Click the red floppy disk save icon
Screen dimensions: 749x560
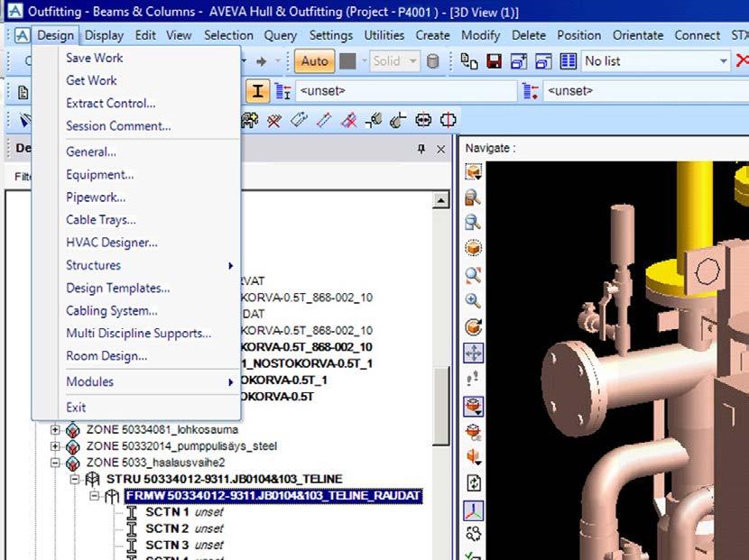pos(494,61)
